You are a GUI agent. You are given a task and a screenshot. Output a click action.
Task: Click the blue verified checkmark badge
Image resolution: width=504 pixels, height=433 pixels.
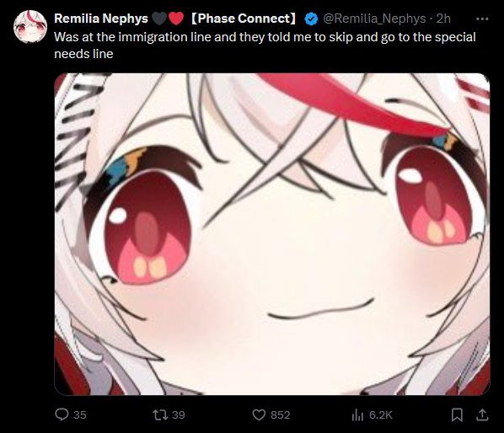click(x=311, y=19)
